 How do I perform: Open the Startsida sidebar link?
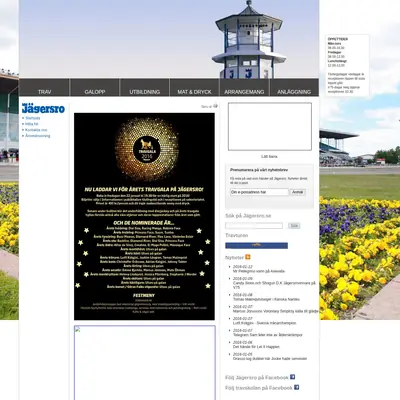(33, 118)
